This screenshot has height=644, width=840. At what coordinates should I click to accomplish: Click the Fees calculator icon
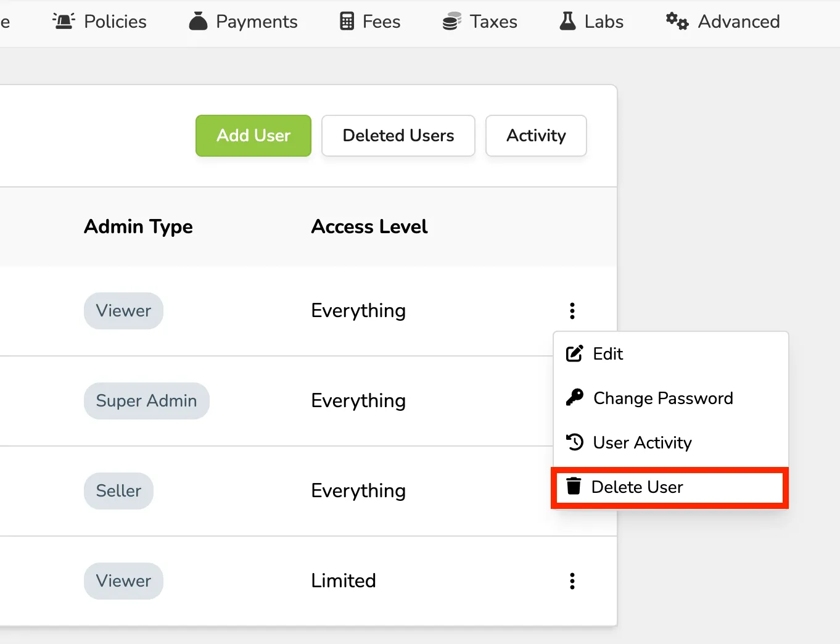click(347, 22)
